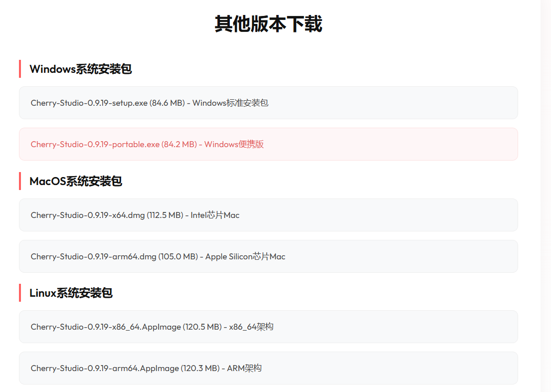This screenshot has width=551, height=392.
Task: Click the Linux系统安装包 section heading
Action: point(71,293)
